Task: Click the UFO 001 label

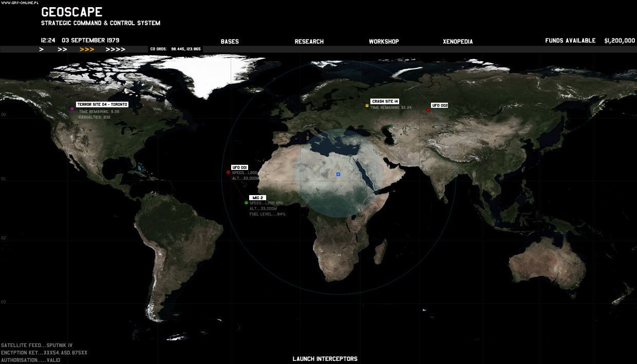Action: pyautogui.click(x=240, y=167)
